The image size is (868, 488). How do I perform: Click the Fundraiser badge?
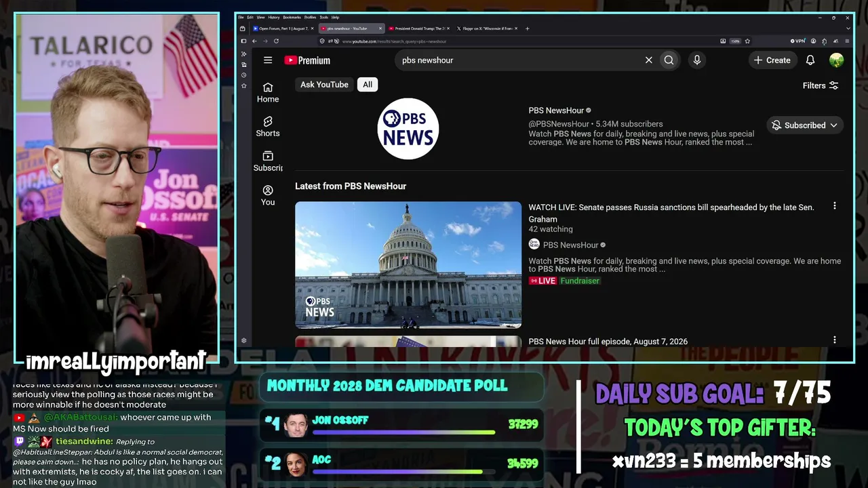tap(580, 281)
